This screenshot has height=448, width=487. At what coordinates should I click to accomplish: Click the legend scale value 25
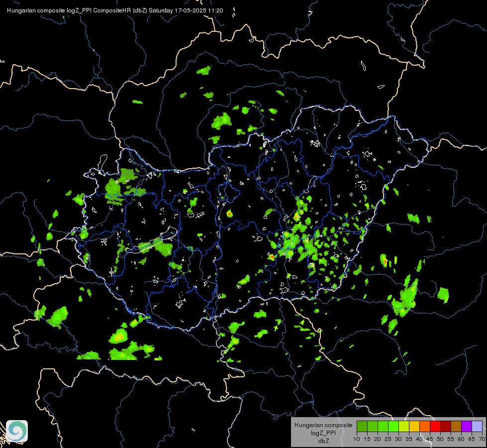click(x=388, y=439)
